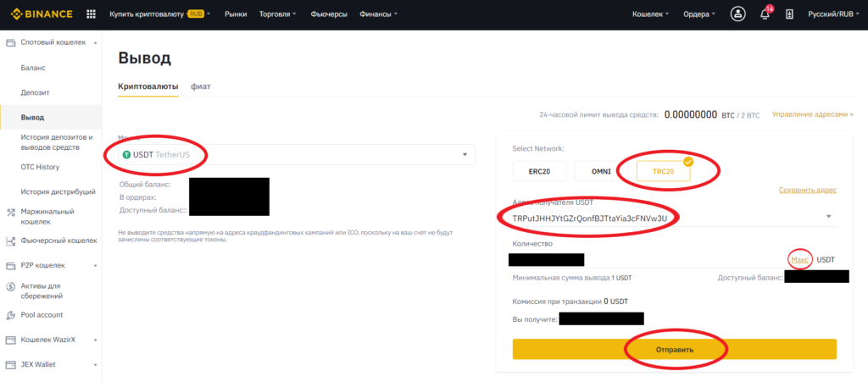Viewport: 868px width, 382px height.
Task: Open История депозитов и выводов средств
Action: [x=57, y=142]
